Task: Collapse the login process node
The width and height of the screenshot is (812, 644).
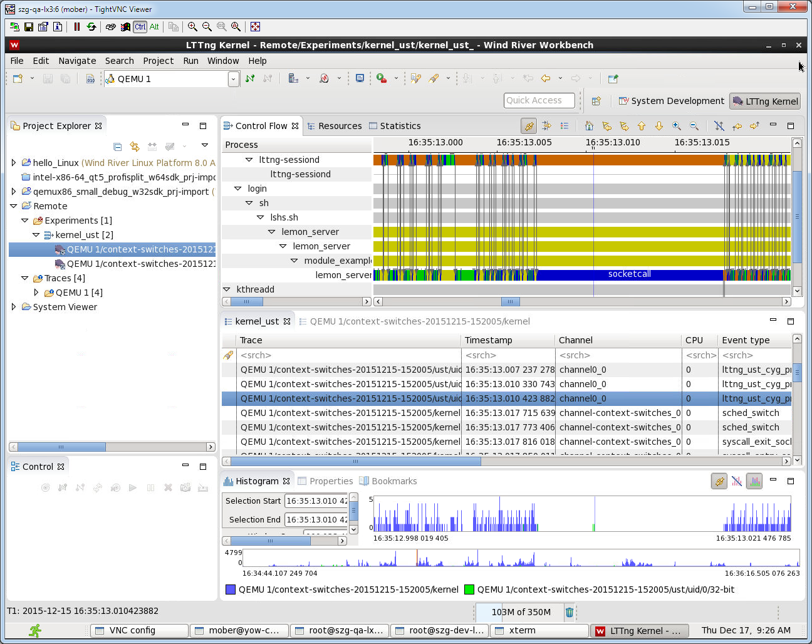Action: coord(237,189)
